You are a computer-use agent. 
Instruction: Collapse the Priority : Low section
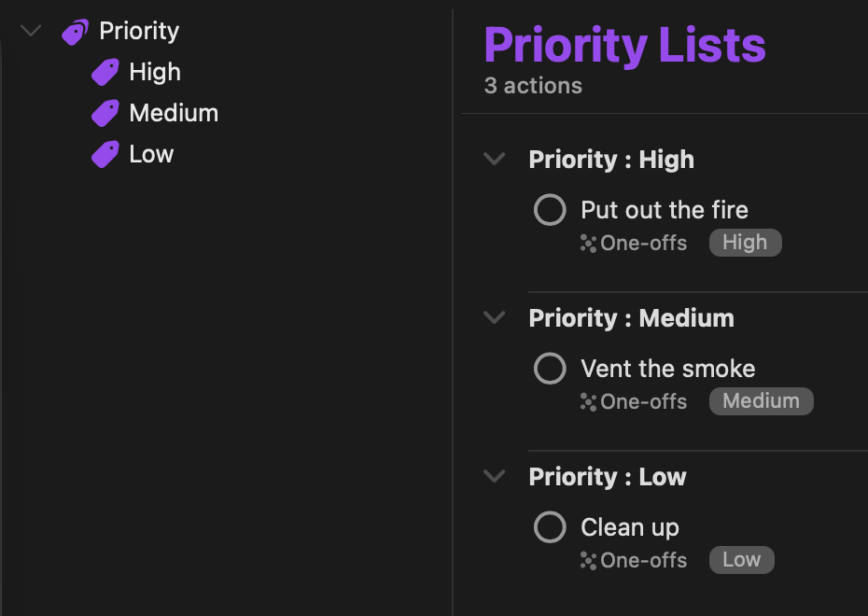(x=494, y=477)
